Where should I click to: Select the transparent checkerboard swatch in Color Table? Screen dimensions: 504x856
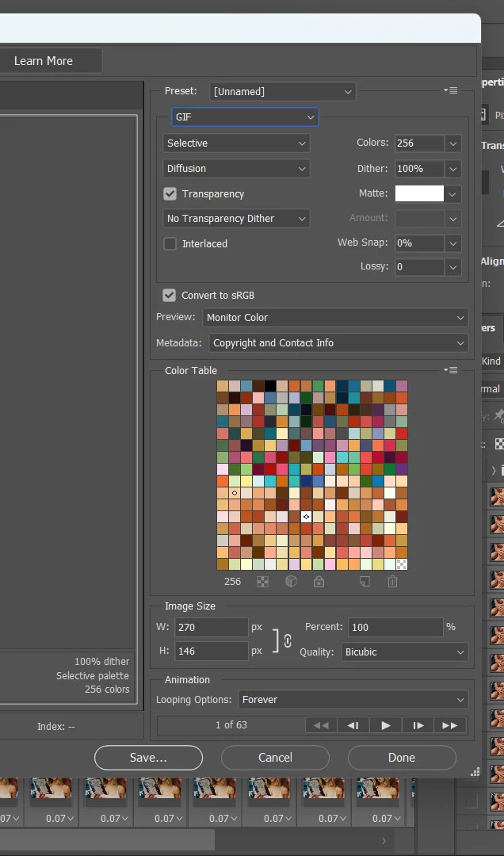point(402,564)
